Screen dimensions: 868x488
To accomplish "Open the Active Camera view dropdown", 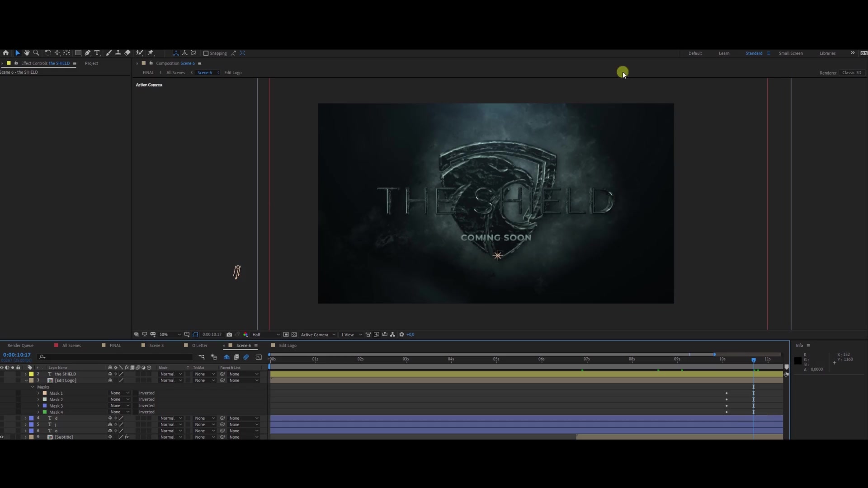I will click(x=318, y=335).
